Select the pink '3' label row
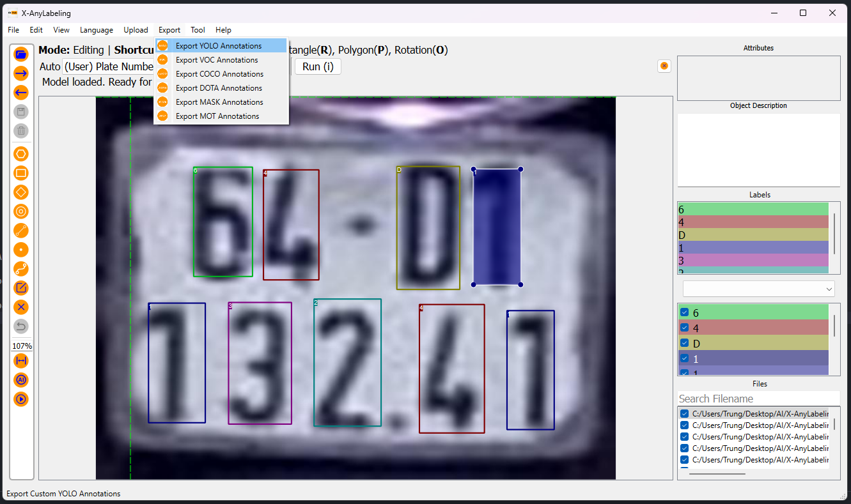Image resolution: width=851 pixels, height=504 pixels. [x=753, y=260]
